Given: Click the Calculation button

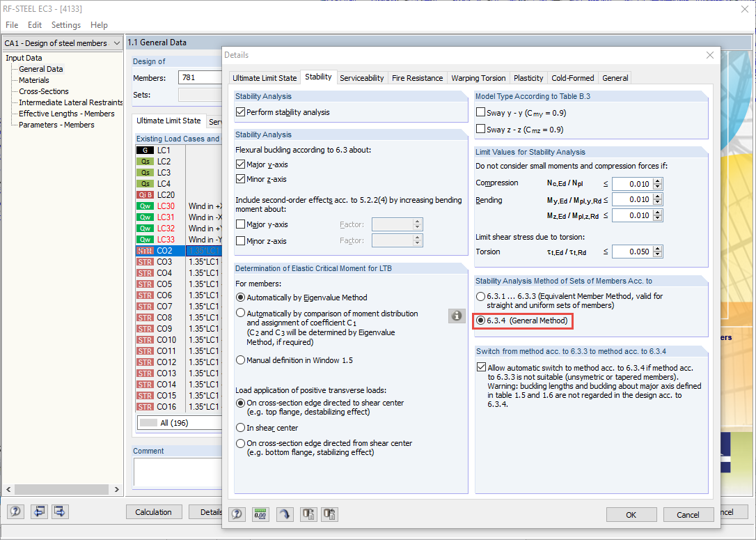Looking at the screenshot, I should pos(153,511).
